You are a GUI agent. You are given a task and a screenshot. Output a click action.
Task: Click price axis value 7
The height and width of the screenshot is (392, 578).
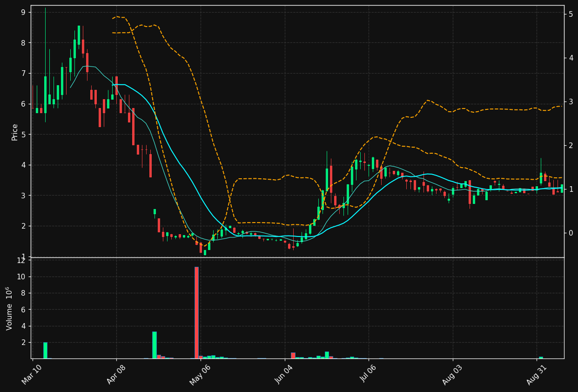pyautogui.click(x=23, y=74)
